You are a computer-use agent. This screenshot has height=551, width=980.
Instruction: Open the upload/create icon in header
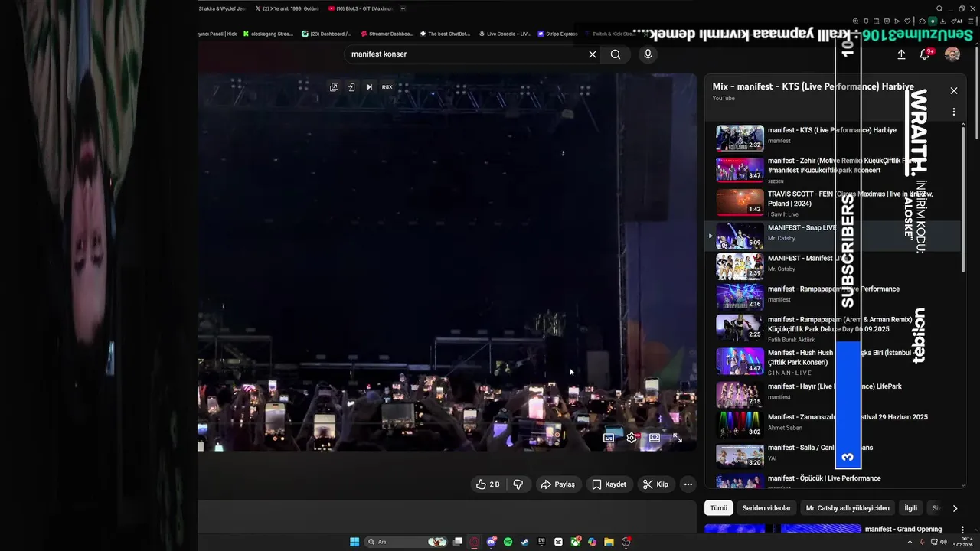(901, 54)
